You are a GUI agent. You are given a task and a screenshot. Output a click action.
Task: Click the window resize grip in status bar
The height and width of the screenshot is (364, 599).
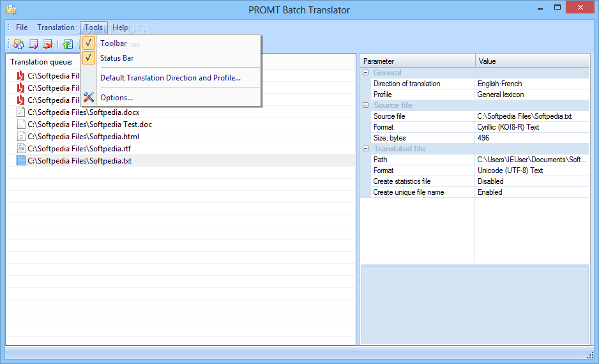(x=590, y=354)
